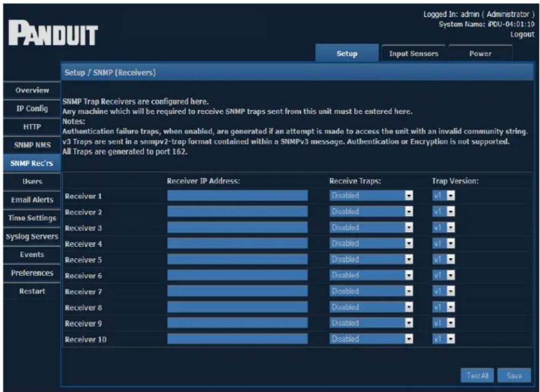Screen dimensions: 540x392
Task: Open Receiver 10 Receive Traps dropdown
Action: click(x=371, y=339)
